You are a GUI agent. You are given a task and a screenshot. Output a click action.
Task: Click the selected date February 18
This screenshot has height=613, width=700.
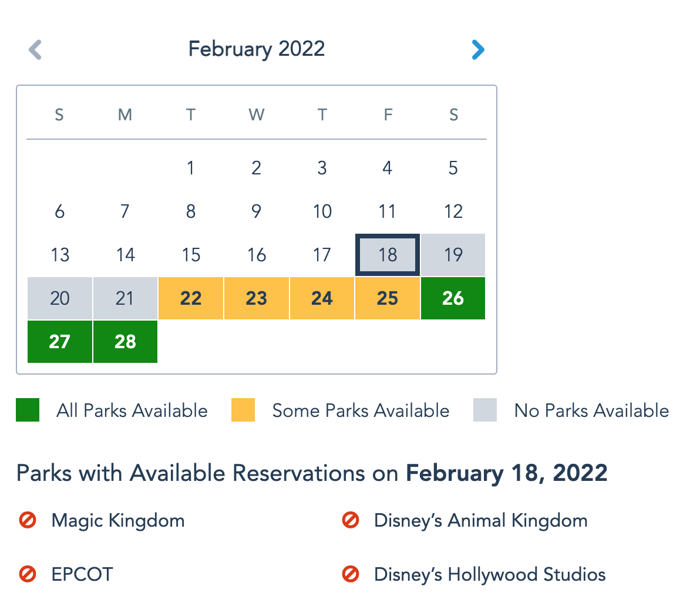point(388,255)
